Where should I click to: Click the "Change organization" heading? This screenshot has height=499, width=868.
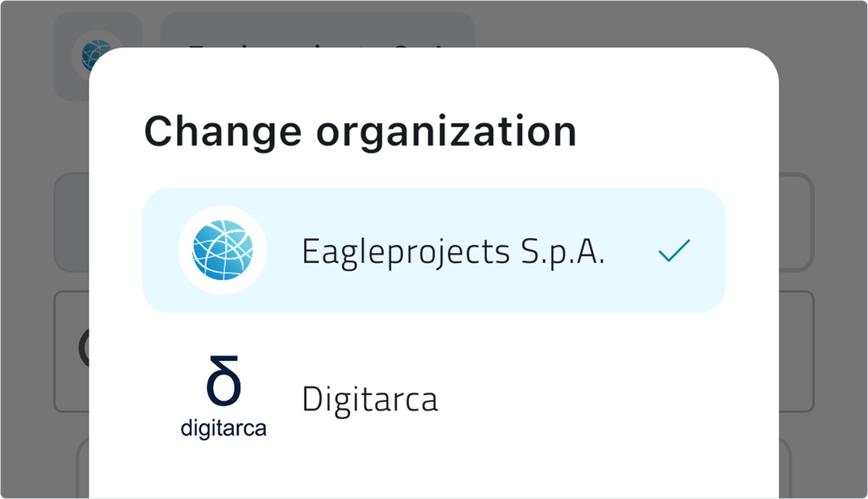(x=360, y=132)
